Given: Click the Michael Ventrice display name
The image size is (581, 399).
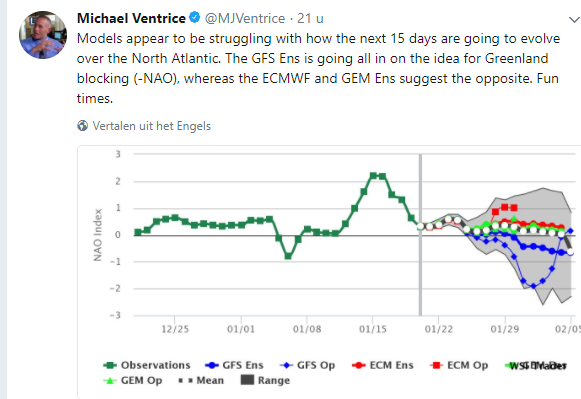Looking at the screenshot, I should [x=131, y=18].
